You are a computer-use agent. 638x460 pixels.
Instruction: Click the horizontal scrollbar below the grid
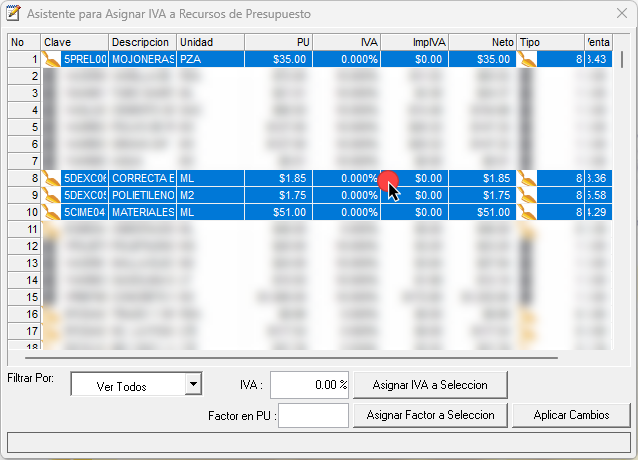point(300,357)
